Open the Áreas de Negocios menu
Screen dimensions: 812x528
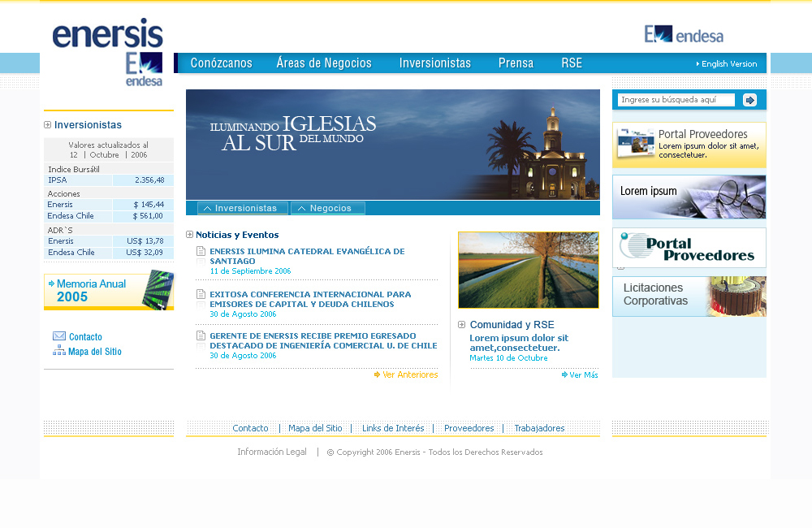324,63
